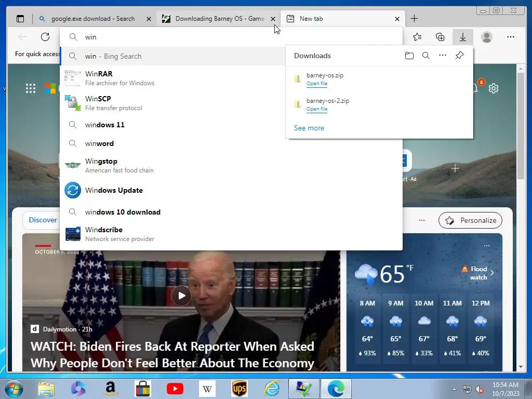Open feed more options ellipsis
This screenshot has height=399, width=532.
pos(422,220)
